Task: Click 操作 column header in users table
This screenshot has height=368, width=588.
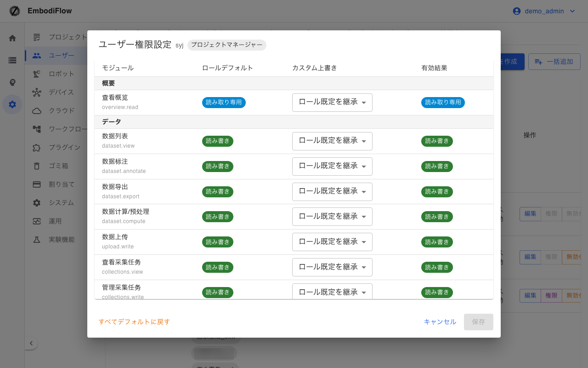Action: 530,135
